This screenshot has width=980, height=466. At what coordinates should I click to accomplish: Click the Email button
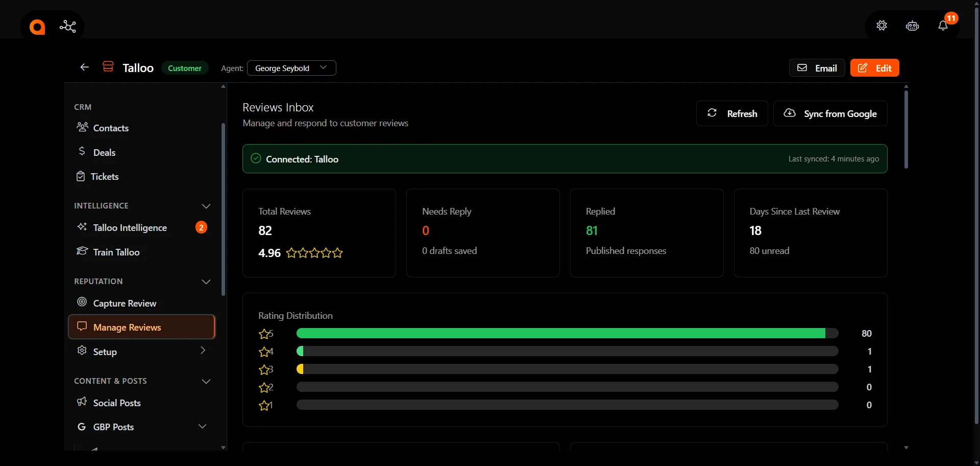pos(817,68)
